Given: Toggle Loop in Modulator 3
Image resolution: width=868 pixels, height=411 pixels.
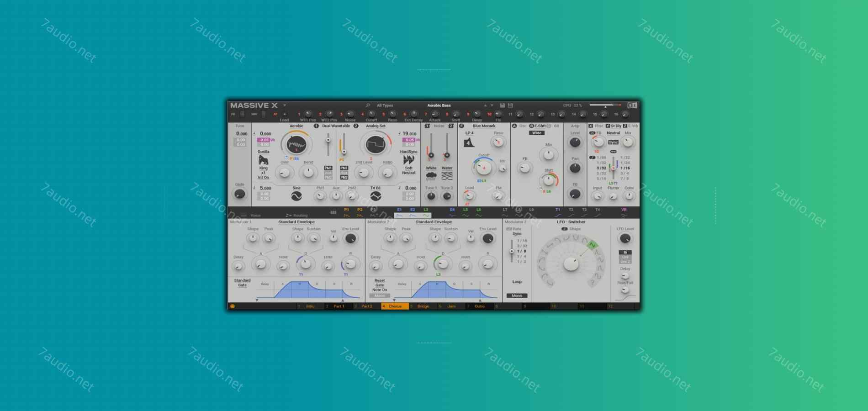Looking at the screenshot, I should pyautogui.click(x=517, y=282).
